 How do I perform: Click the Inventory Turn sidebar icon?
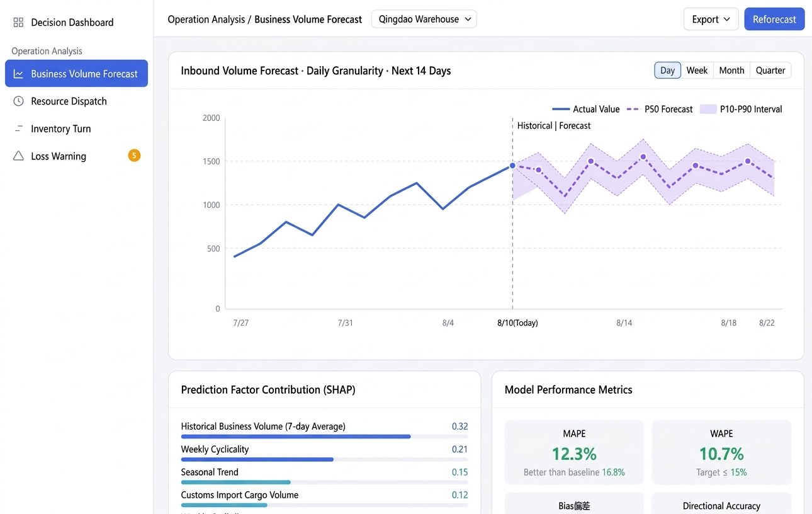coord(18,129)
